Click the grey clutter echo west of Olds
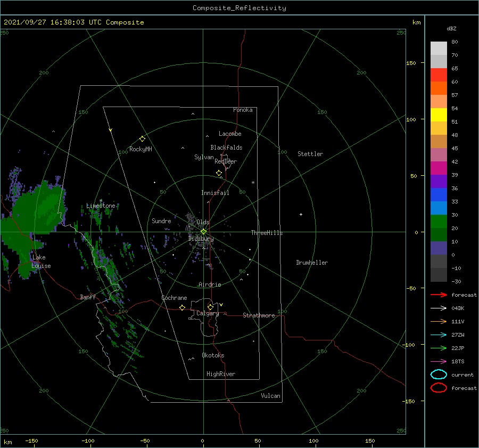 coord(191,222)
